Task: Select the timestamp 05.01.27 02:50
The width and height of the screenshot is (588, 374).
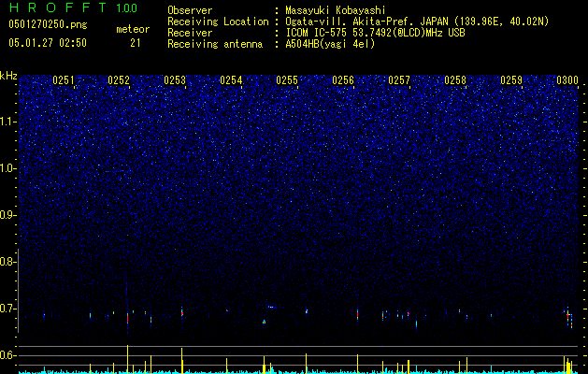Action: click(x=48, y=43)
